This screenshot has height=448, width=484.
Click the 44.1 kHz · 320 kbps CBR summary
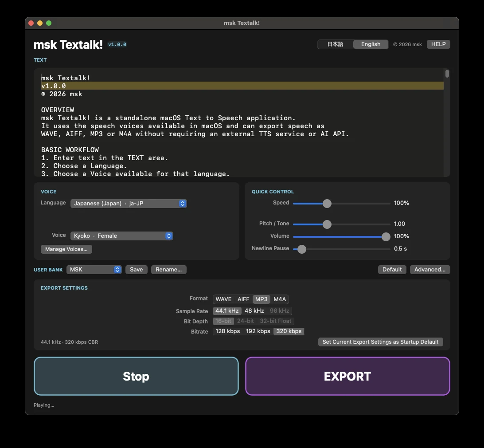tap(70, 342)
